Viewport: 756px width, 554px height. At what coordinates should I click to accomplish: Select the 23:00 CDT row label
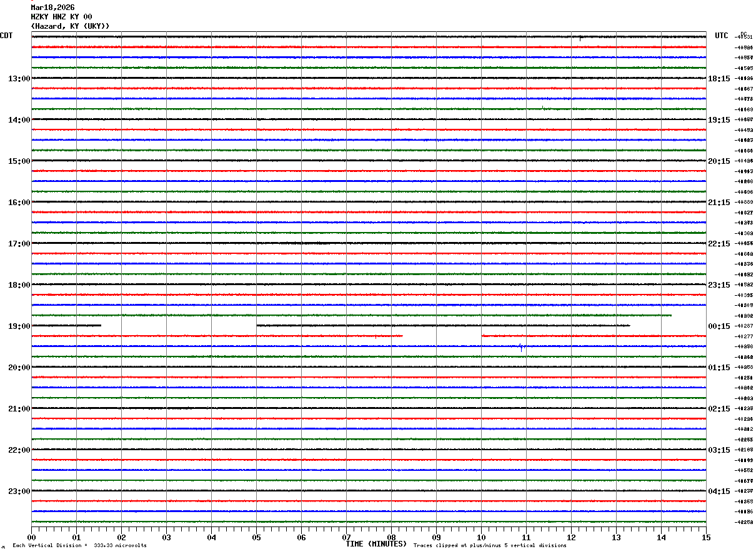pos(19,491)
